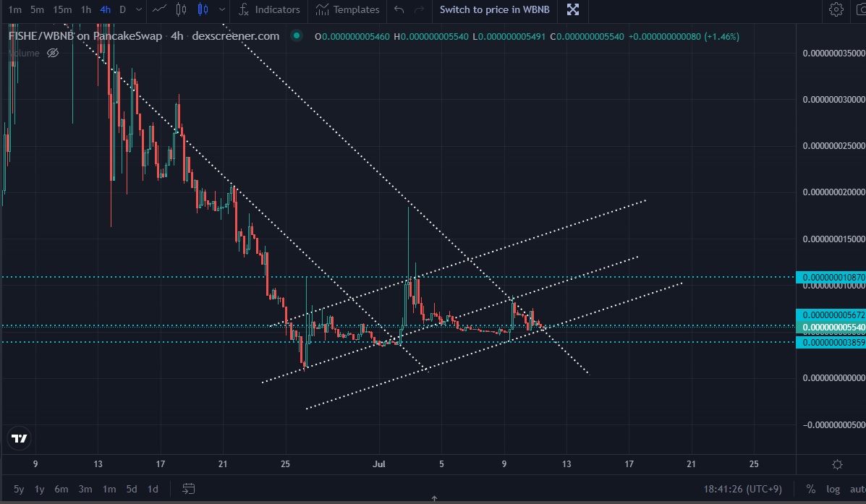This screenshot has width=866, height=504.
Task: Open the timeframe dropdown next to D
Action: (x=139, y=9)
